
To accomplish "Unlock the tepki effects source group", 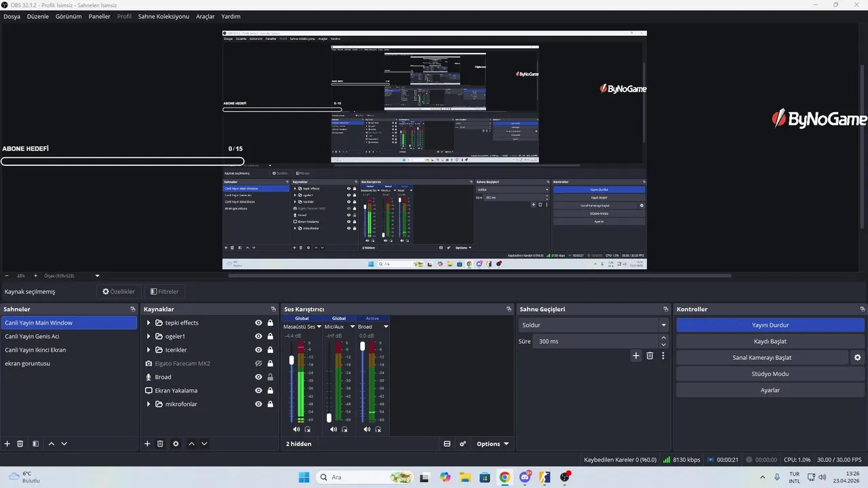I will point(270,323).
